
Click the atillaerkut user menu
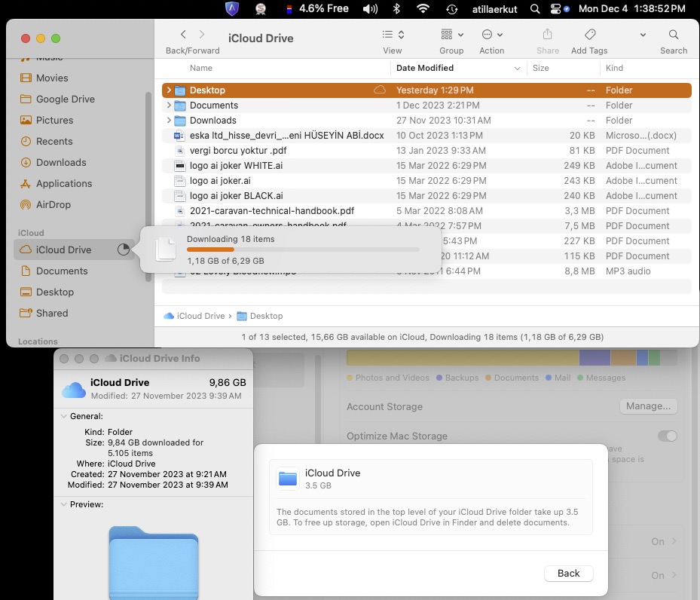pyautogui.click(x=494, y=9)
